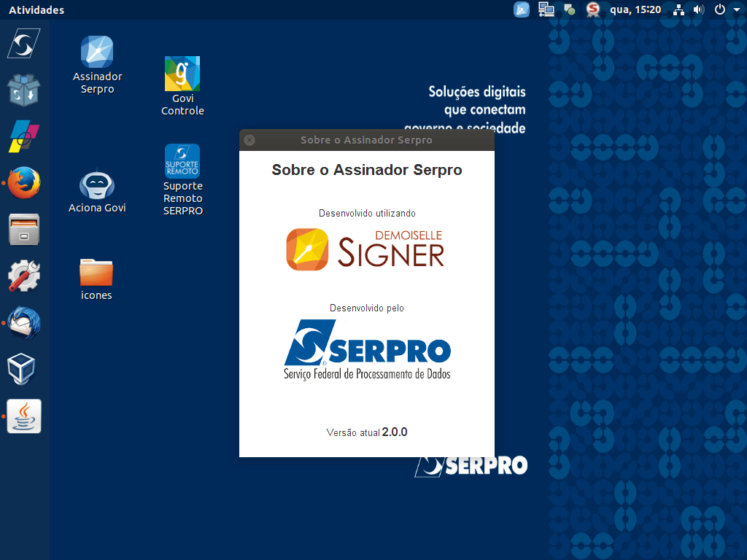Image resolution: width=747 pixels, height=560 pixels.
Task: Open the software box installer in dock
Action: [24, 90]
